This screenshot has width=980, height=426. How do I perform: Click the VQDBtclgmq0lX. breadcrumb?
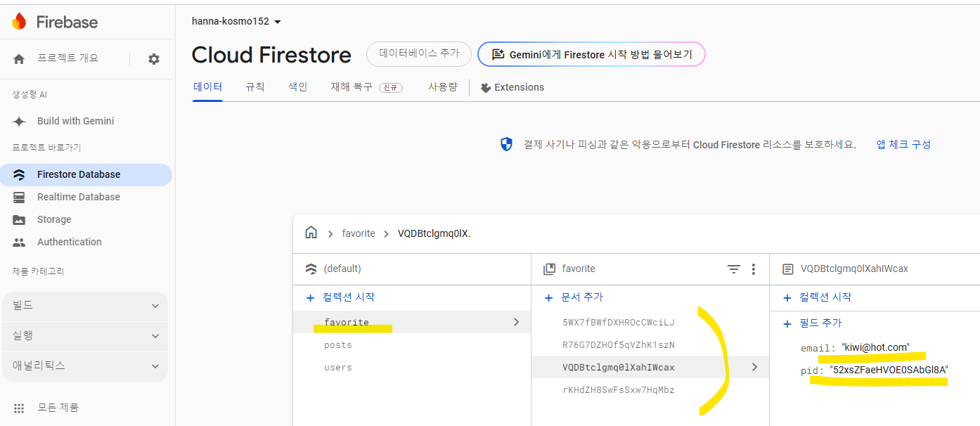(x=434, y=233)
